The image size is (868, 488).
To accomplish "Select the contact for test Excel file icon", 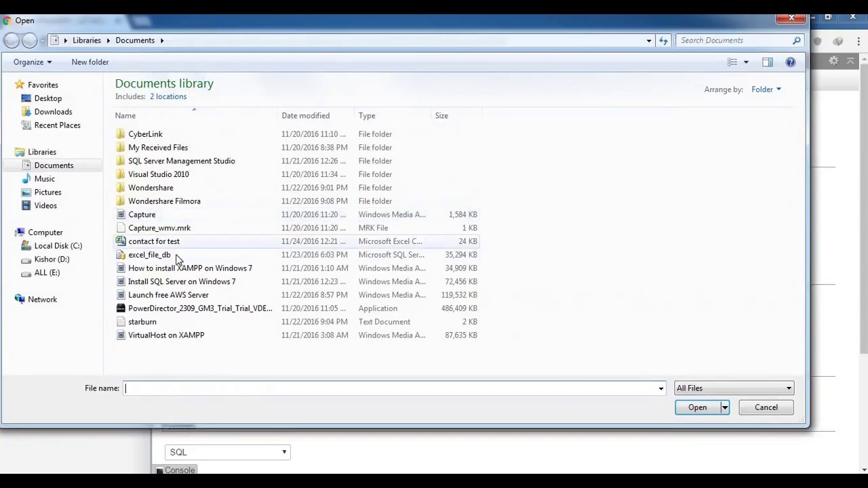I will [121, 241].
